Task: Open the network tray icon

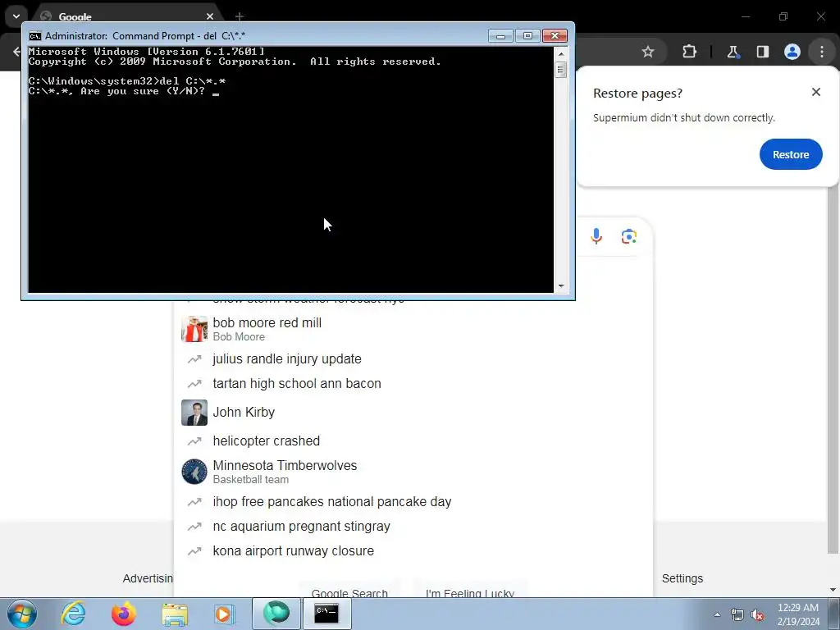Action: 737,614
